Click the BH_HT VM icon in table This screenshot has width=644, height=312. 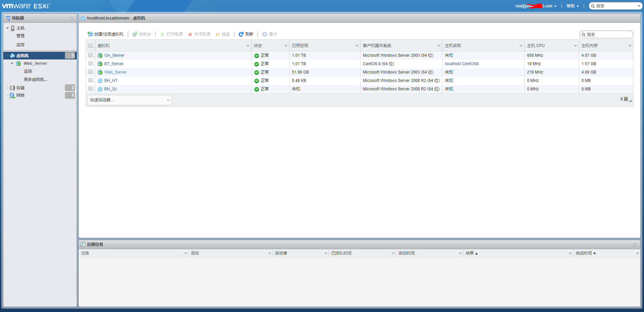point(100,81)
